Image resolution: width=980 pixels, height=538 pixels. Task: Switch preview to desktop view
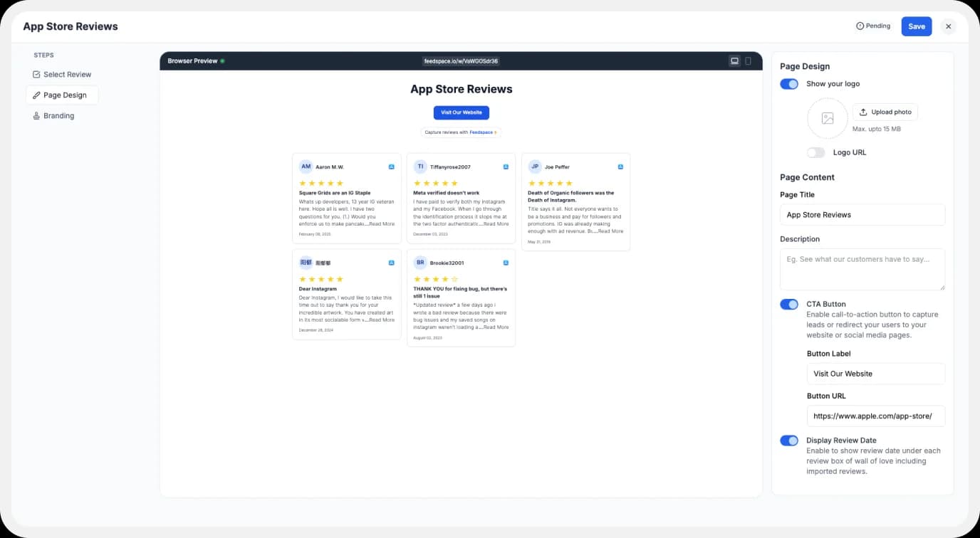click(734, 60)
